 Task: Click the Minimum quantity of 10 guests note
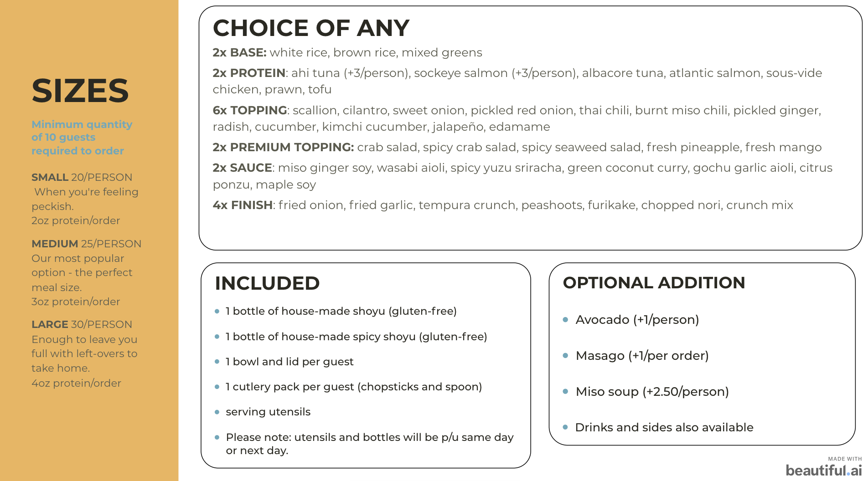pyautogui.click(x=82, y=137)
